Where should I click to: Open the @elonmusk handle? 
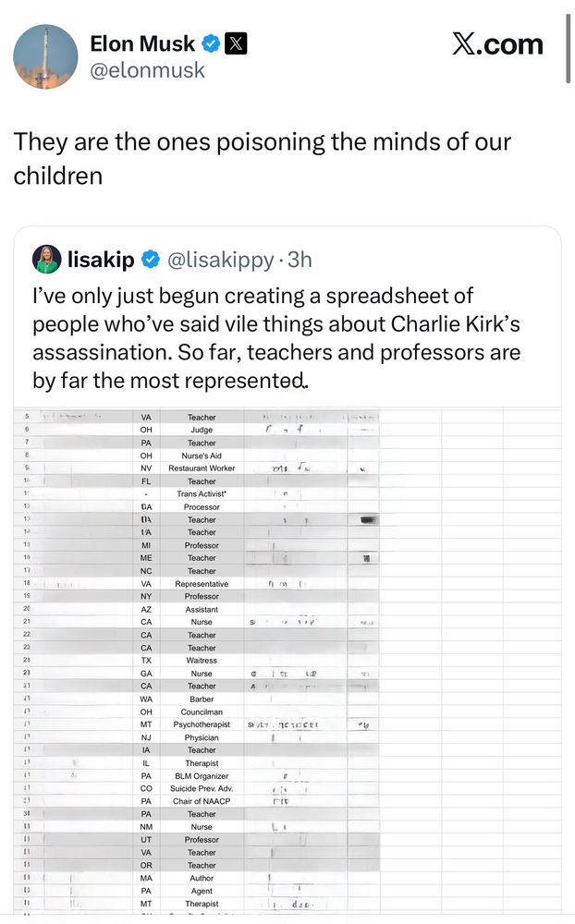click(x=147, y=70)
